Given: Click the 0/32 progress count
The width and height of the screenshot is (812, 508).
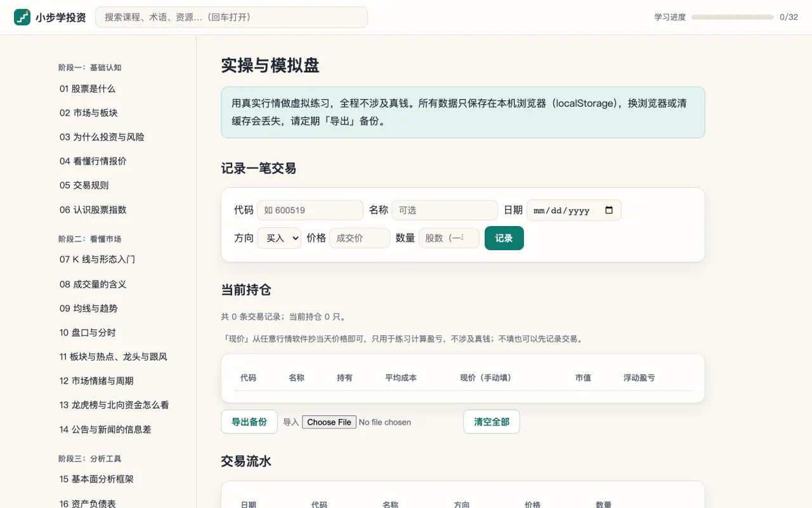Looking at the screenshot, I should coord(789,17).
